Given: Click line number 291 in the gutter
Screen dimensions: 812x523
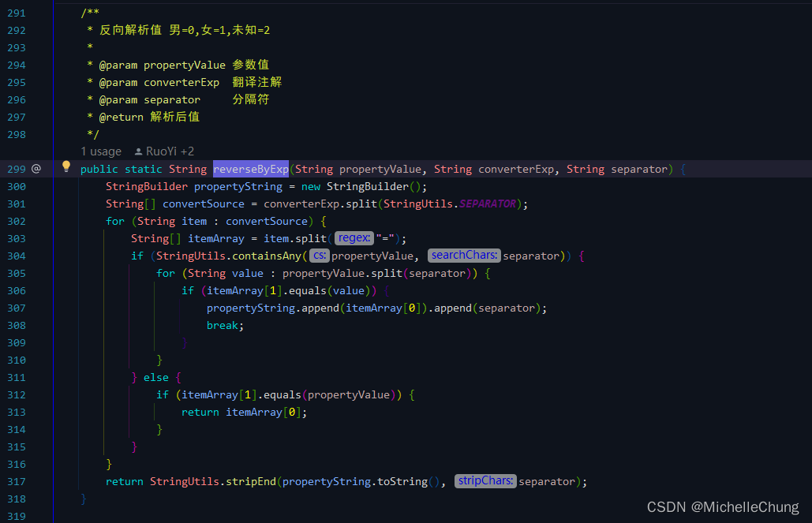Looking at the screenshot, I should click(x=17, y=13).
